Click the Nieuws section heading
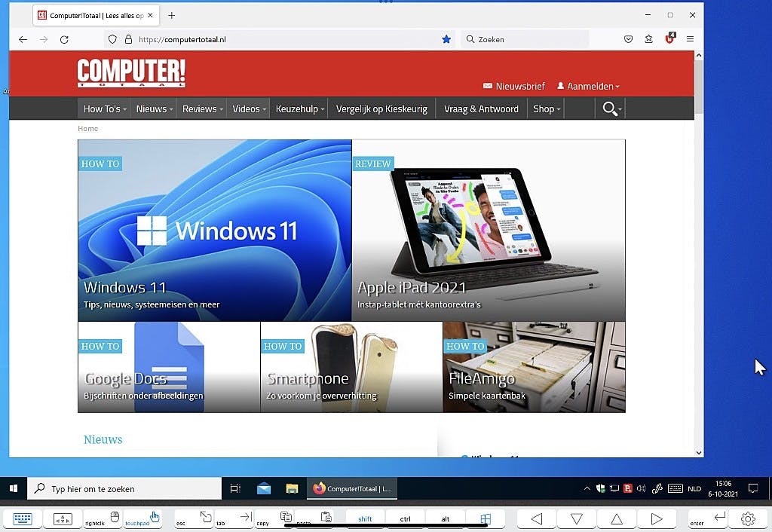The image size is (772, 532). tap(103, 439)
